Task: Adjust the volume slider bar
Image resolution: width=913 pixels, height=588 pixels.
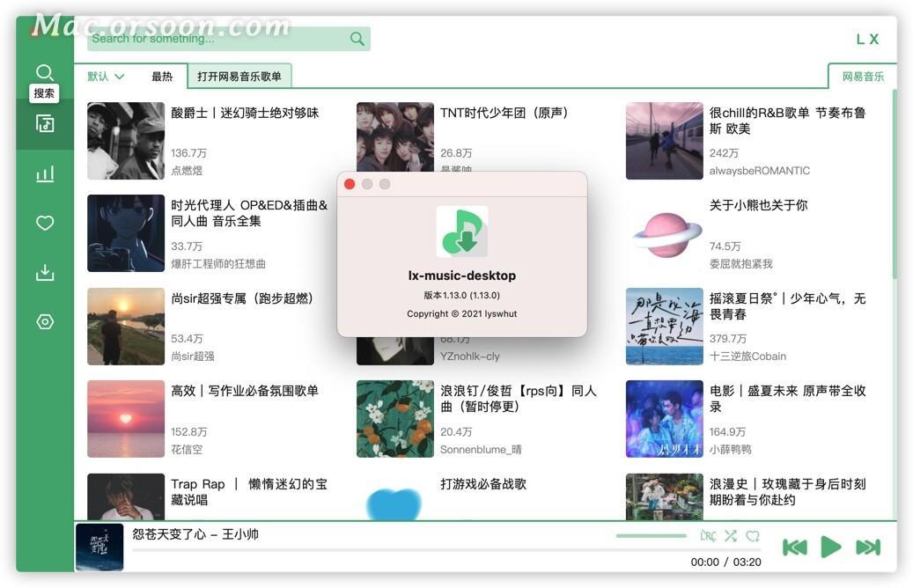Action: click(651, 535)
